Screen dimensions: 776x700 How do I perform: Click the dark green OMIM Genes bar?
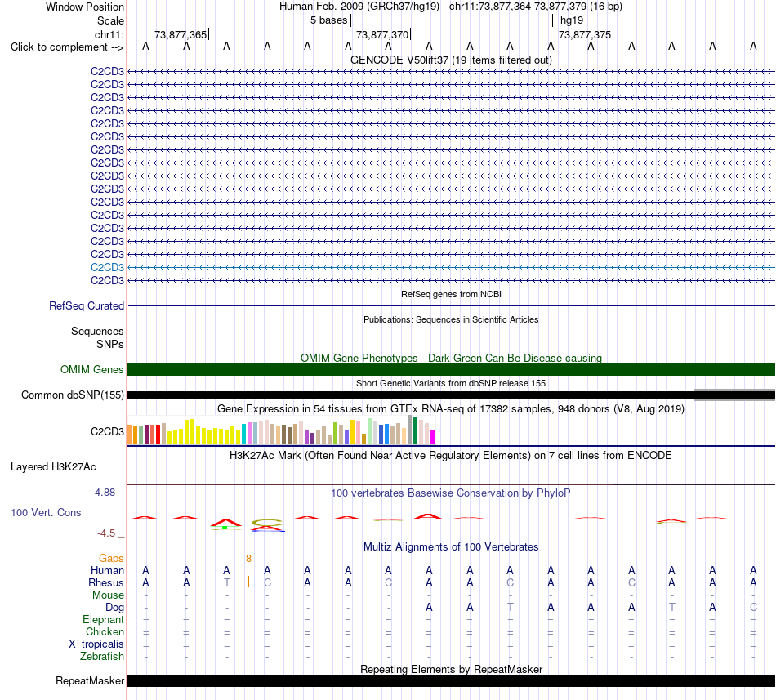[x=451, y=369]
